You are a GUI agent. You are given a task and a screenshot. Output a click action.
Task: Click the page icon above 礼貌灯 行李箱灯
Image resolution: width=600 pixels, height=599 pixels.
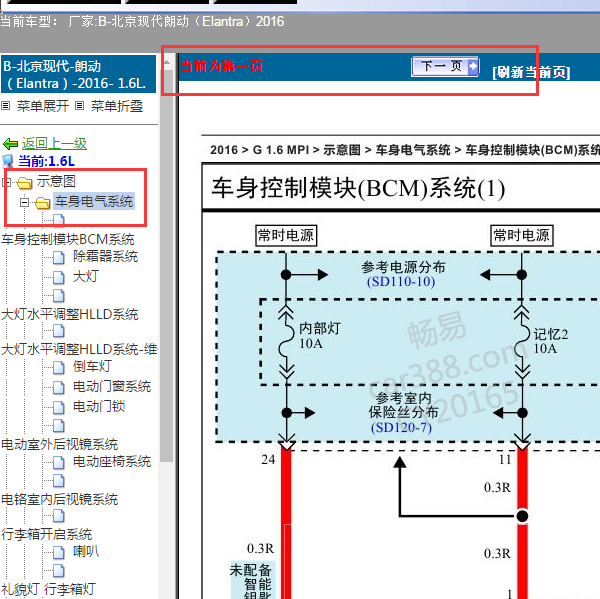[59, 570]
